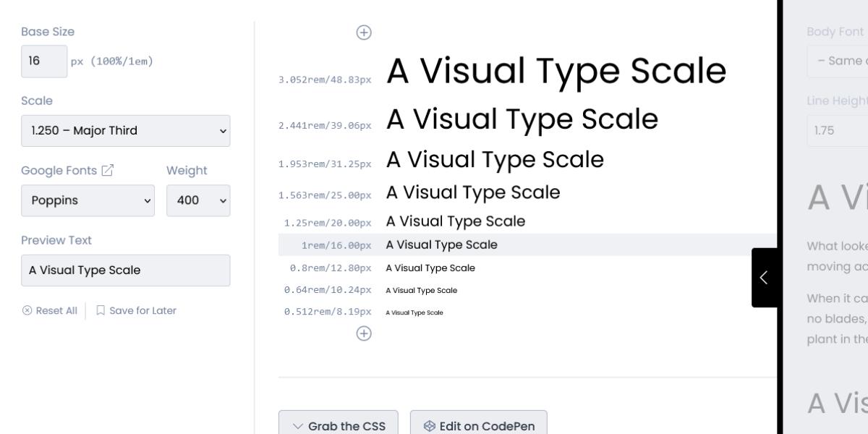Open the Scale dropdown showing Major Third

[x=126, y=130]
